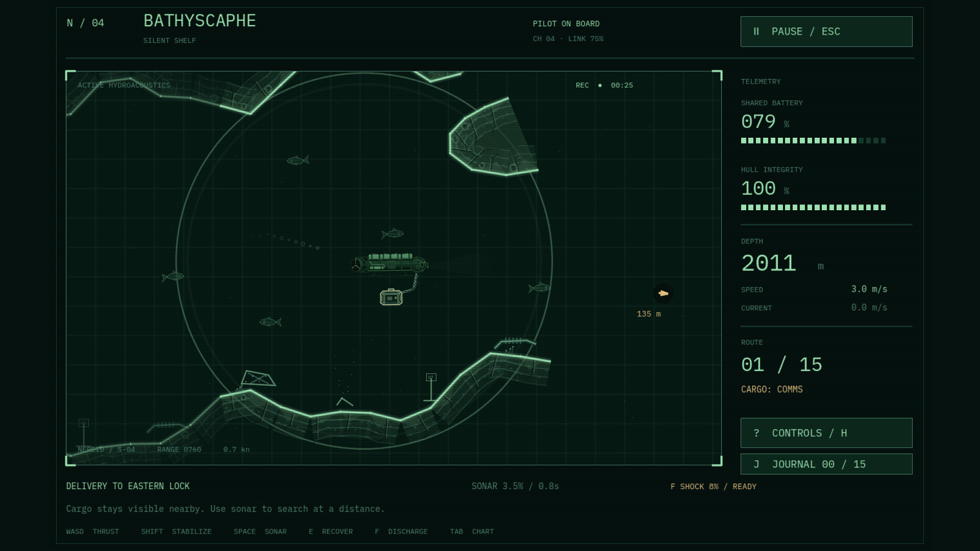Click the speed value 3.0 m/s
Viewport: 980px width, 551px height.
pyautogui.click(x=869, y=289)
